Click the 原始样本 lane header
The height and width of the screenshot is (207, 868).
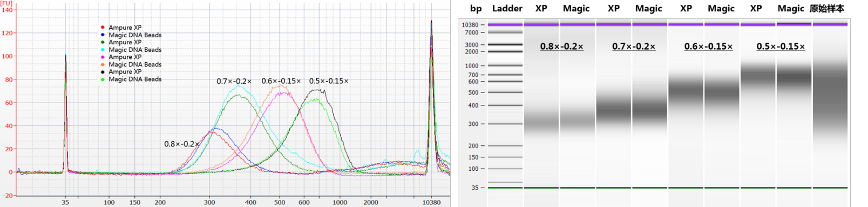(x=826, y=9)
